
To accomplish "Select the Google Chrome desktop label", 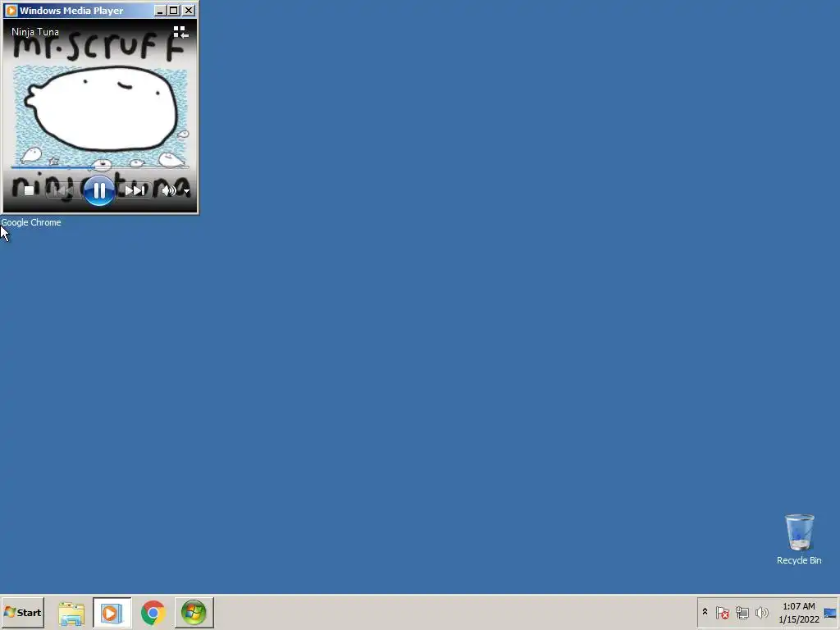I will pyautogui.click(x=31, y=222).
